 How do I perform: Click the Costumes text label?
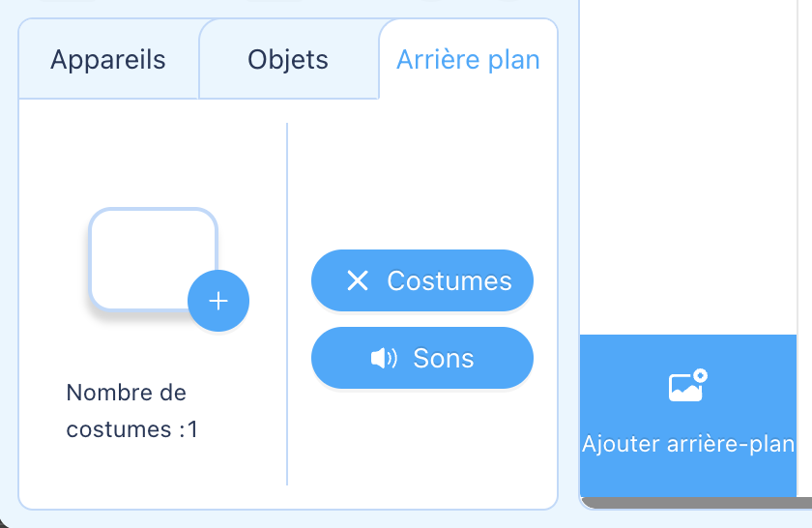point(449,280)
